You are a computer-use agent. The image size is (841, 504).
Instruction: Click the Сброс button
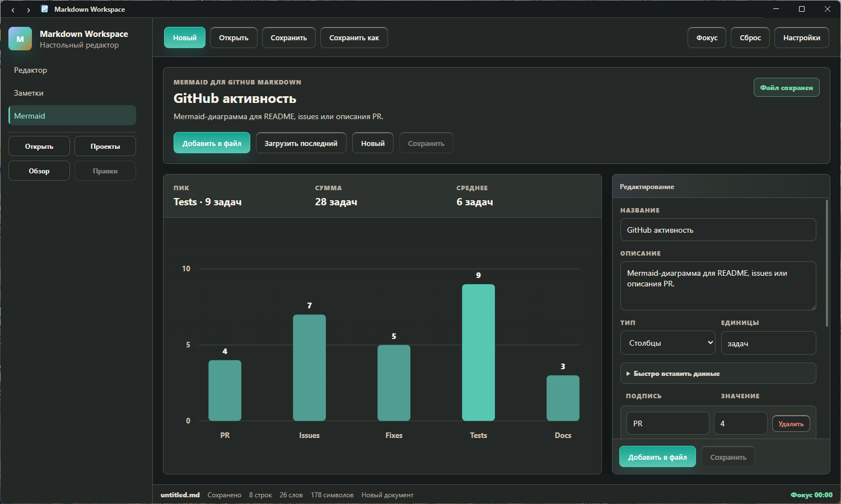pyautogui.click(x=750, y=37)
